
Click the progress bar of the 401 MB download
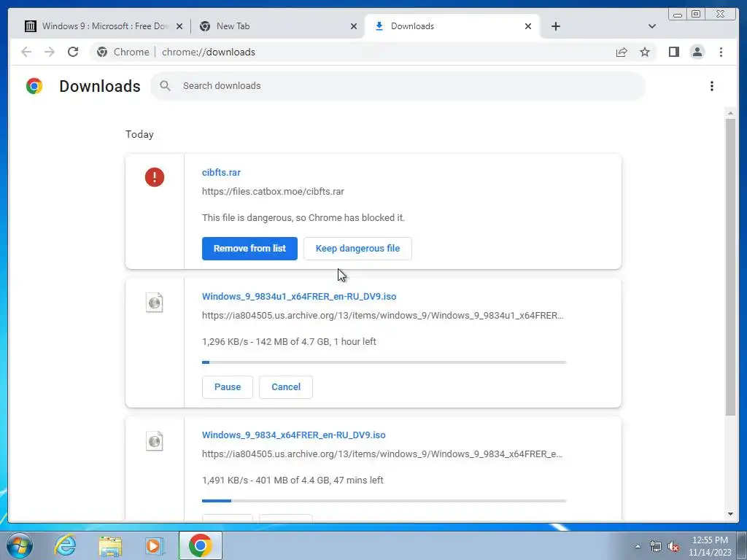tap(384, 501)
